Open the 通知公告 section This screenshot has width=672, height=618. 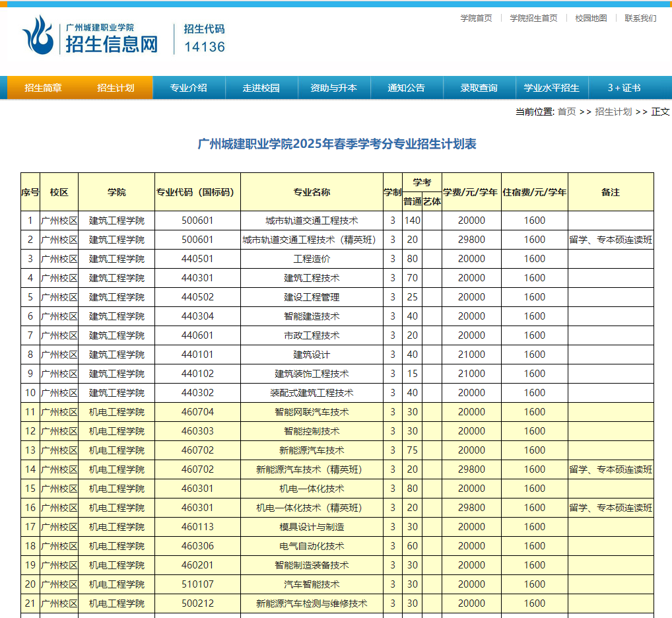[407, 87]
